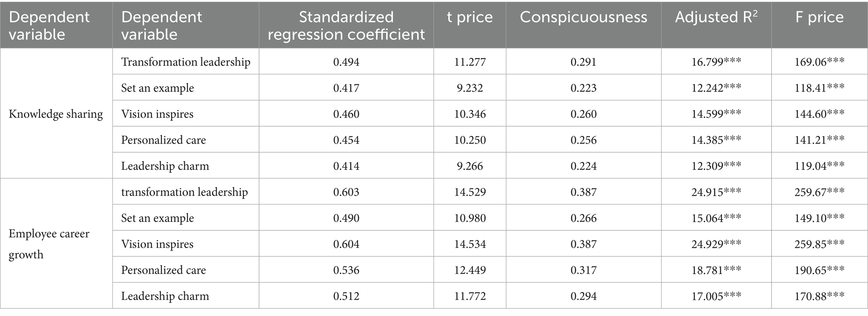
Task: Select the F value 119.04***
Action: click(x=819, y=166)
